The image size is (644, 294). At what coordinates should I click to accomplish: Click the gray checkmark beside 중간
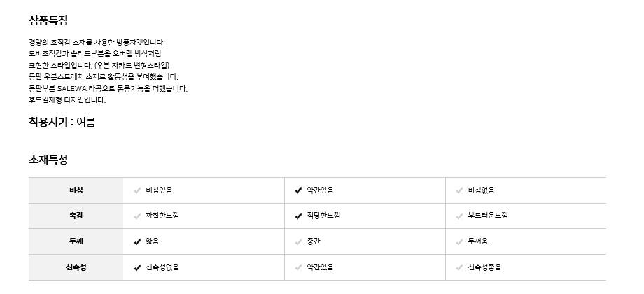tap(299, 242)
